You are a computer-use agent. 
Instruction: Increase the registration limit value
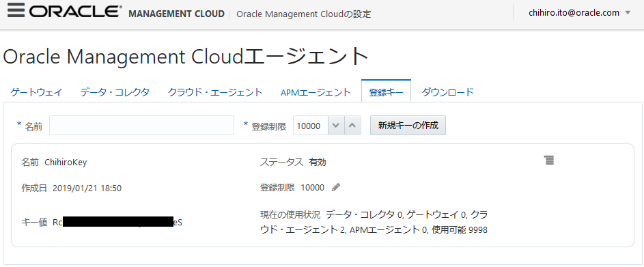tap(352, 126)
